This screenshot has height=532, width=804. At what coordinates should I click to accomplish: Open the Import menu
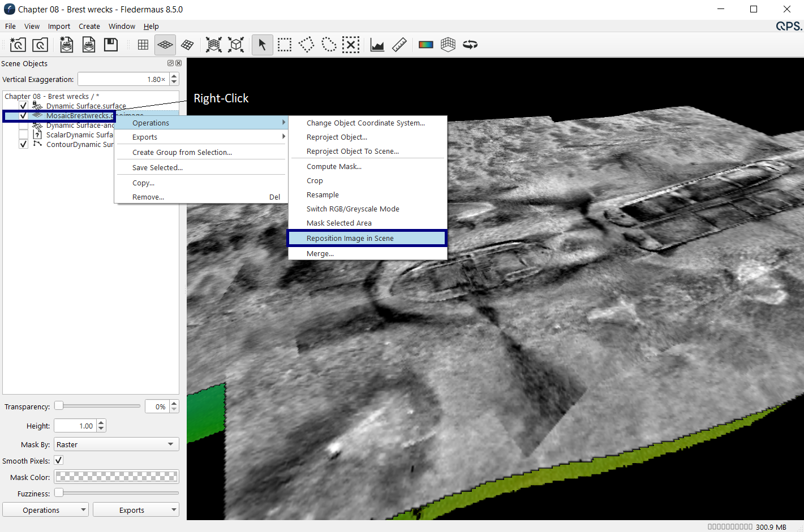59,26
